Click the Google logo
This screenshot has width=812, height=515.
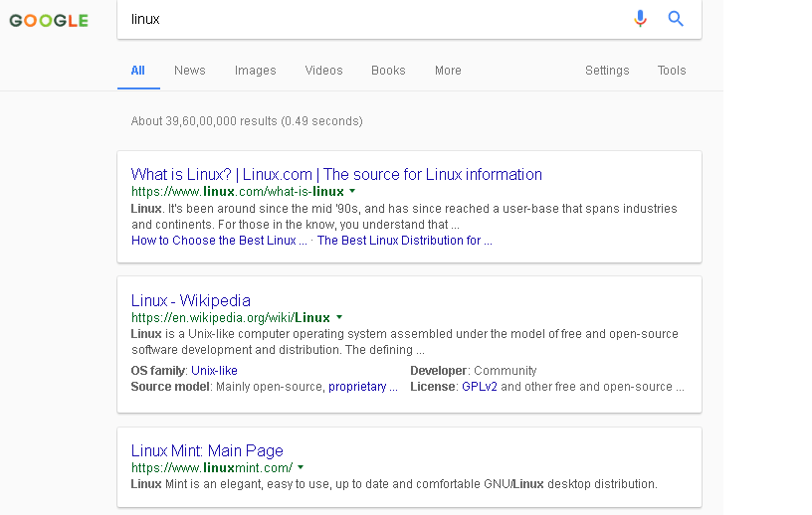pyautogui.click(x=49, y=21)
